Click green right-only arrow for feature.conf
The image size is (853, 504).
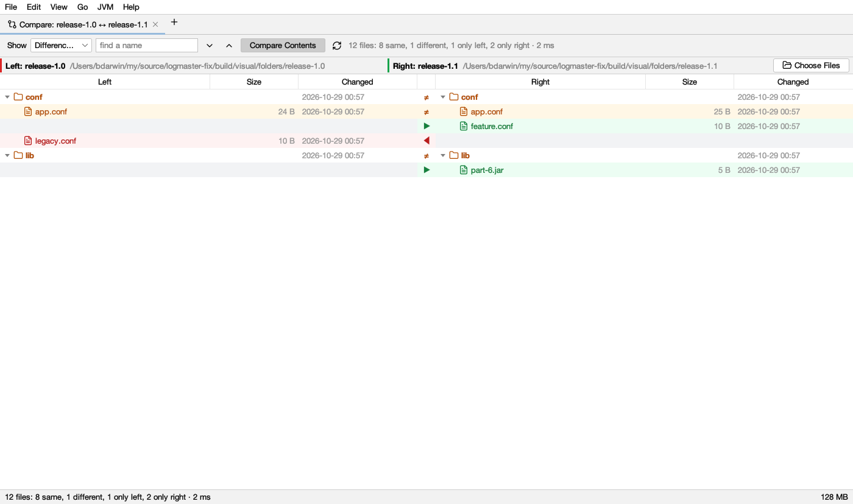(426, 126)
